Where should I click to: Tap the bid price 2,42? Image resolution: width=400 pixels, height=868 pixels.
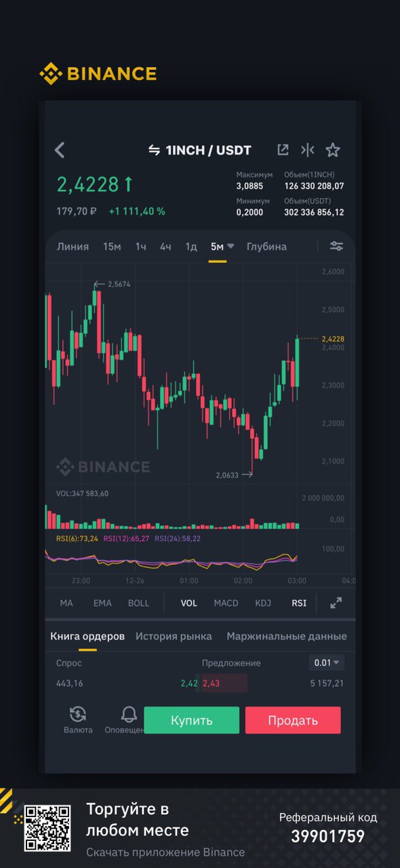[x=189, y=683]
